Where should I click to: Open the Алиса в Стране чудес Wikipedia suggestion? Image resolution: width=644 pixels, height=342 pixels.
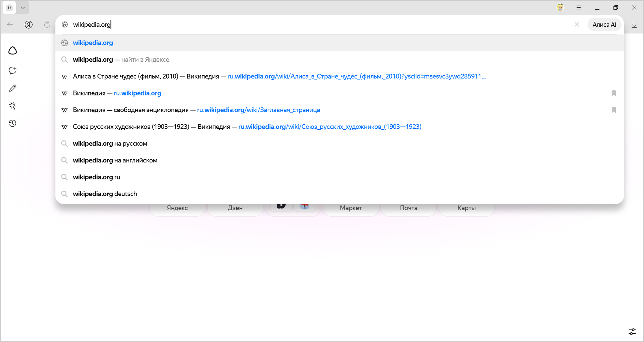[339, 76]
